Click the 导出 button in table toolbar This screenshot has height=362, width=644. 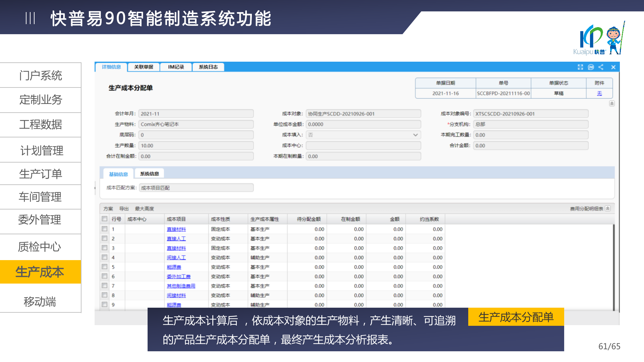(124, 208)
